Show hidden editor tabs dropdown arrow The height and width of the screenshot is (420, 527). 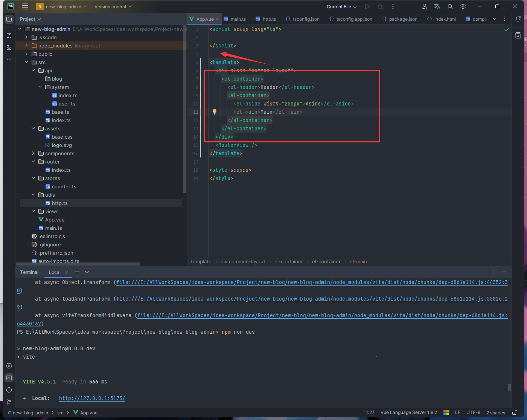[x=495, y=19]
